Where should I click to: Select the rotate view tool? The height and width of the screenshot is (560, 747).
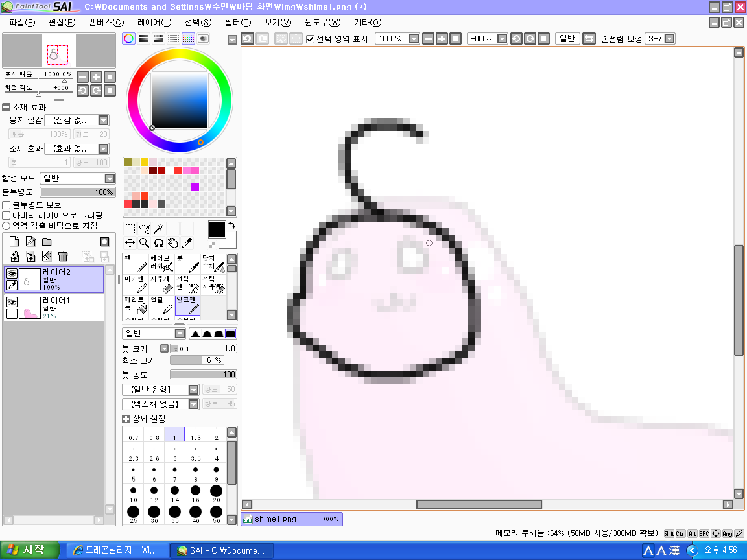159,243
